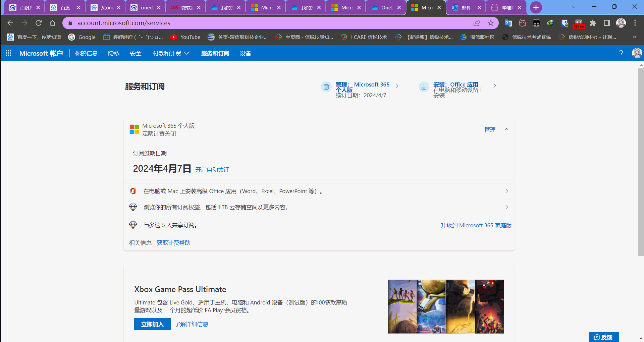
Task: Bookmark this page with the star icon
Action: 491,23
